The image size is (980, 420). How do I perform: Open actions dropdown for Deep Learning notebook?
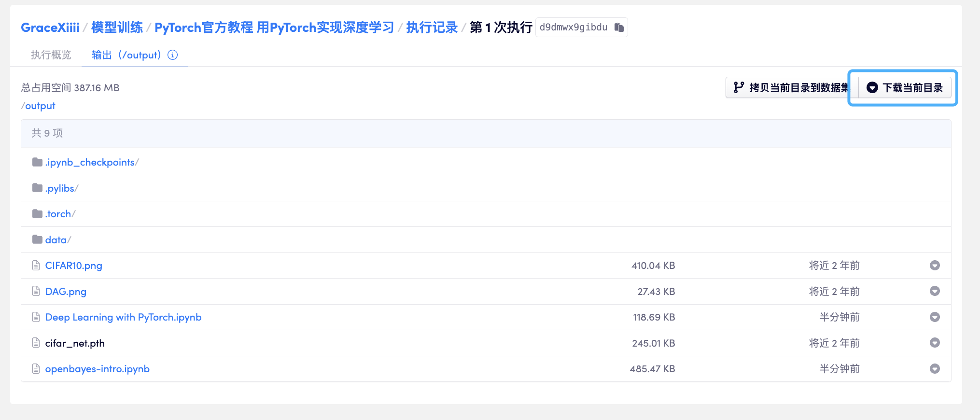click(x=935, y=317)
